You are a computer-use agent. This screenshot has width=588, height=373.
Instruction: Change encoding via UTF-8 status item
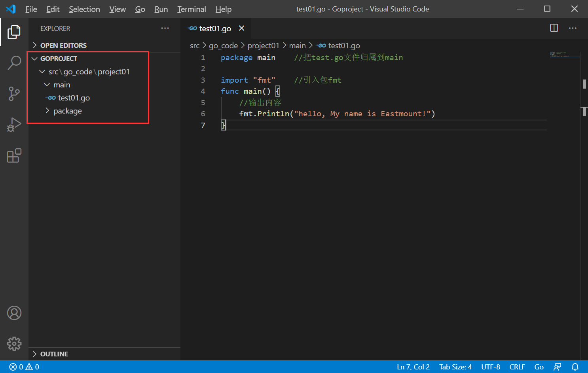[491, 367]
